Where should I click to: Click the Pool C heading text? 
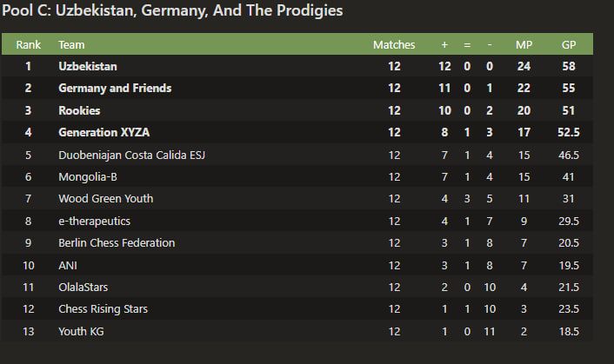(x=172, y=10)
